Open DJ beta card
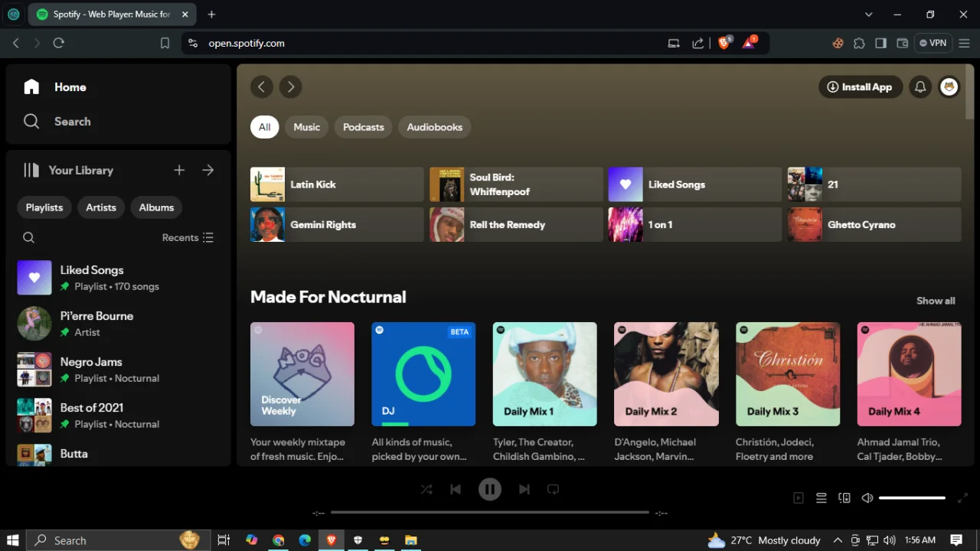This screenshot has height=551, width=980. coord(423,374)
